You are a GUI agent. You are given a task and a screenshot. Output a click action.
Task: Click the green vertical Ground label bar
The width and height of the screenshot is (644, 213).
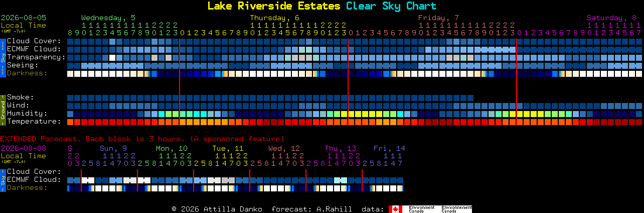click(3, 109)
